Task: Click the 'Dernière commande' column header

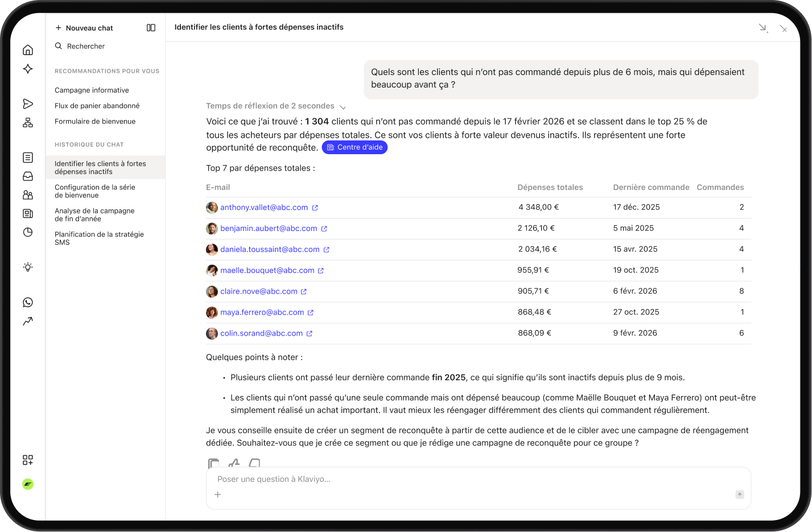Action: 651,187
